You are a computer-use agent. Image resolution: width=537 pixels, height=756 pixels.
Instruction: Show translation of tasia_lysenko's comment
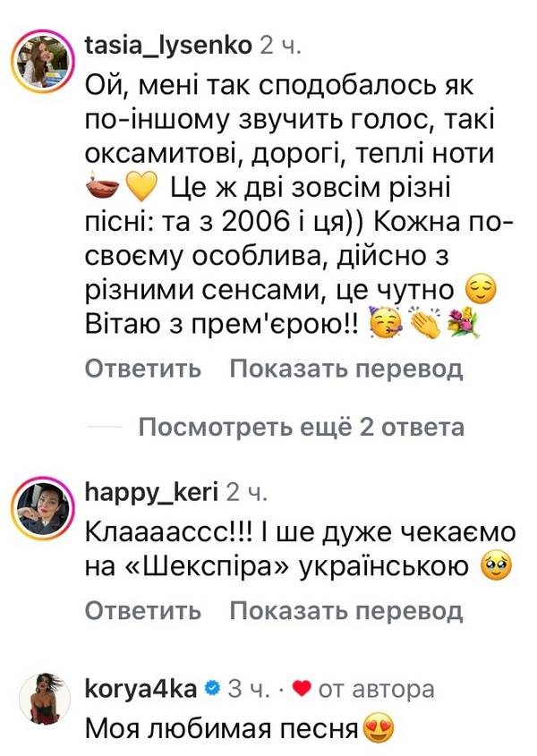(x=346, y=368)
